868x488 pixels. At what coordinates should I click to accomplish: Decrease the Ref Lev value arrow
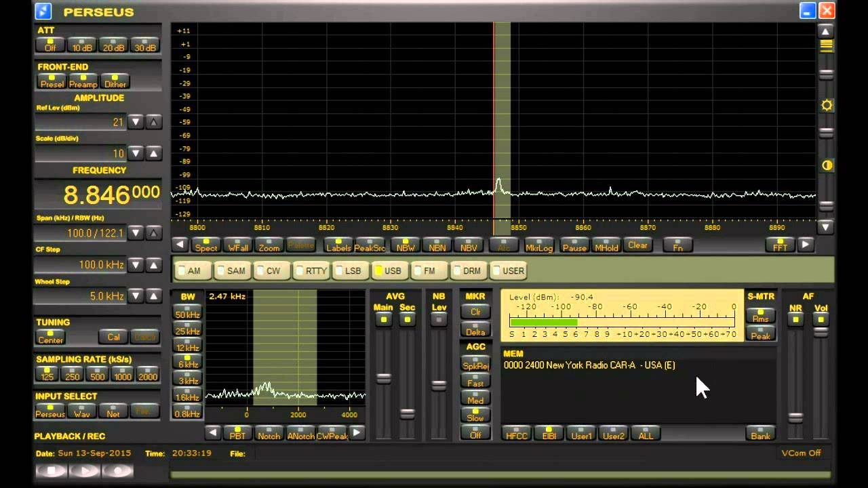coord(136,122)
